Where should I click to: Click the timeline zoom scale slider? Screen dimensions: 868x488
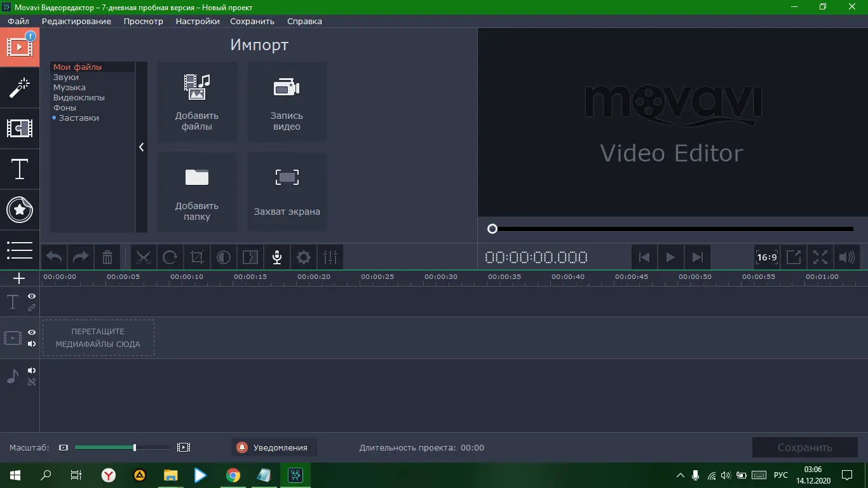(123, 447)
